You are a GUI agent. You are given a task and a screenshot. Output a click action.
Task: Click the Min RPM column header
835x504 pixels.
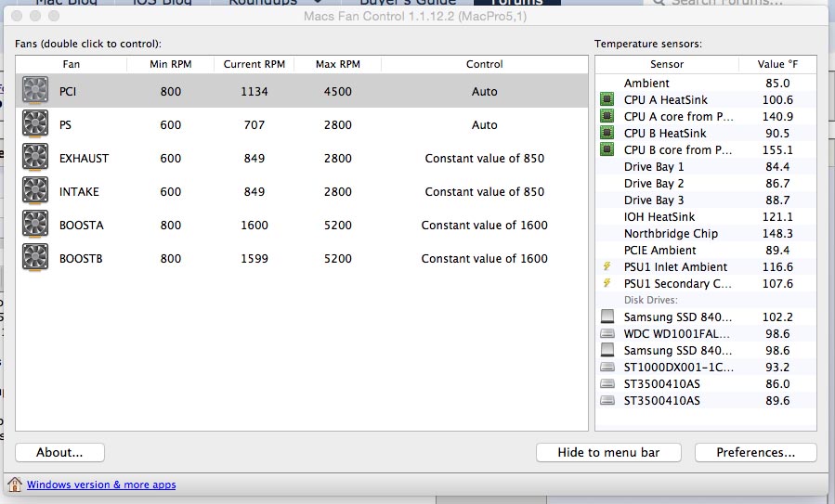click(x=170, y=64)
